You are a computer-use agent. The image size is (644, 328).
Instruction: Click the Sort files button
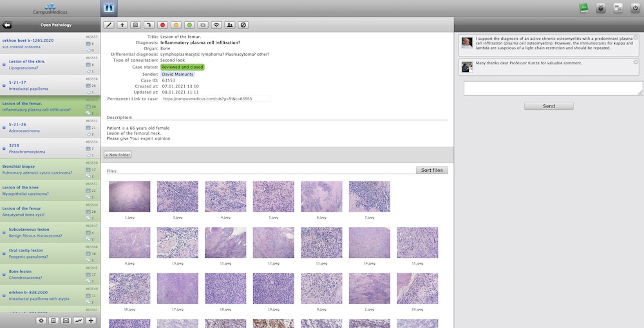click(x=431, y=170)
